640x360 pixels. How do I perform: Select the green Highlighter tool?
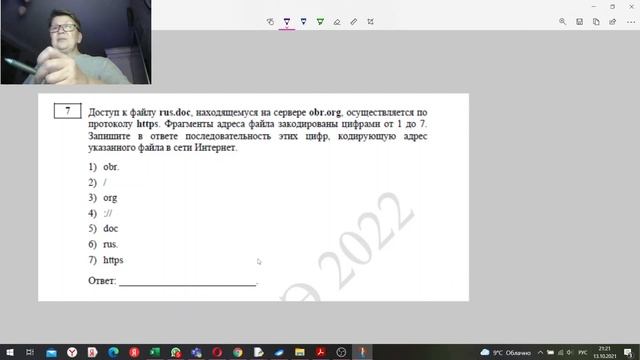click(320, 22)
